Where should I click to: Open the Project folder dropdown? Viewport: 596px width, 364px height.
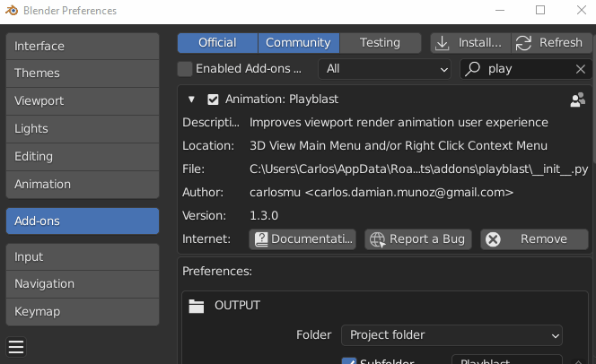pyautogui.click(x=451, y=335)
